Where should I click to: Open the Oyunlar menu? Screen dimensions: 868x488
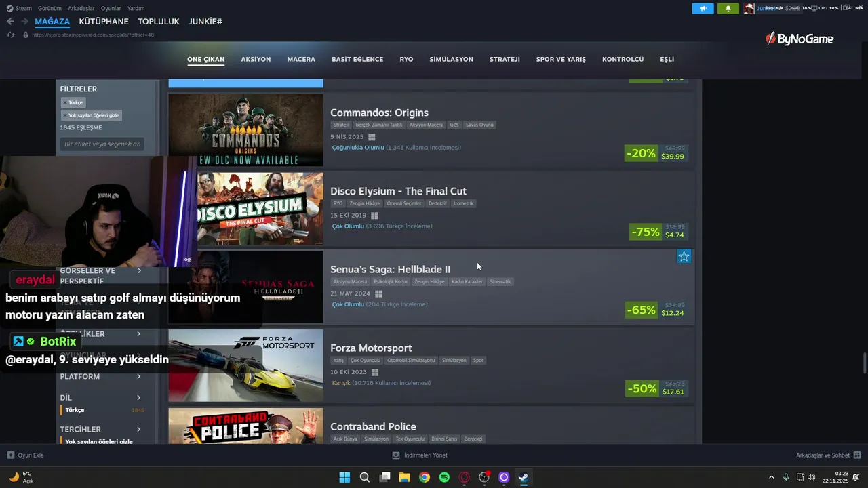(111, 8)
